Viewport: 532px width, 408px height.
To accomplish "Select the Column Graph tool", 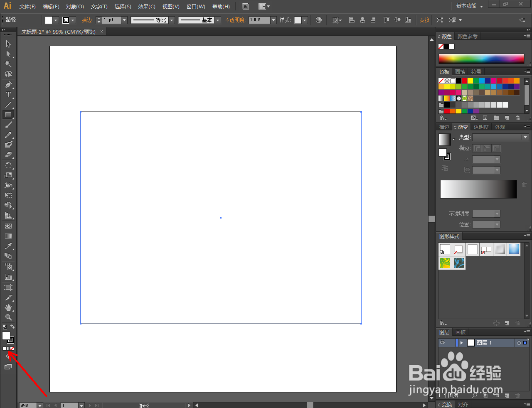I will (x=8, y=277).
